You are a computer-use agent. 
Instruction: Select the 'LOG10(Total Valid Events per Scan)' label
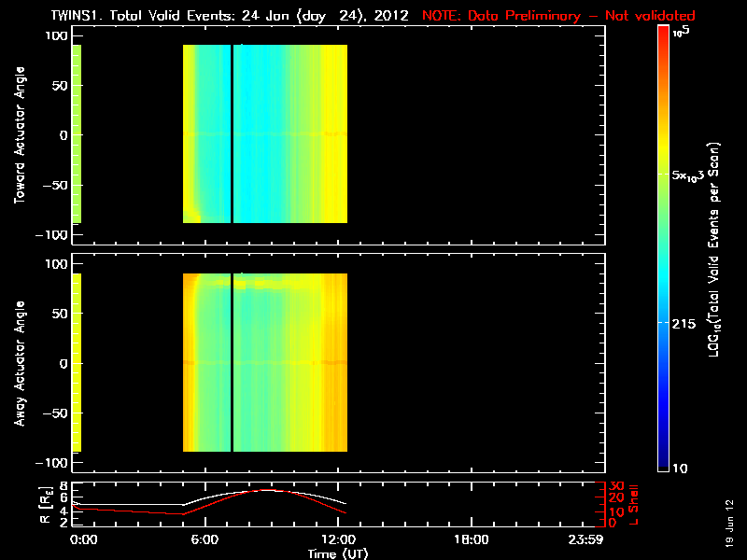[714, 249]
